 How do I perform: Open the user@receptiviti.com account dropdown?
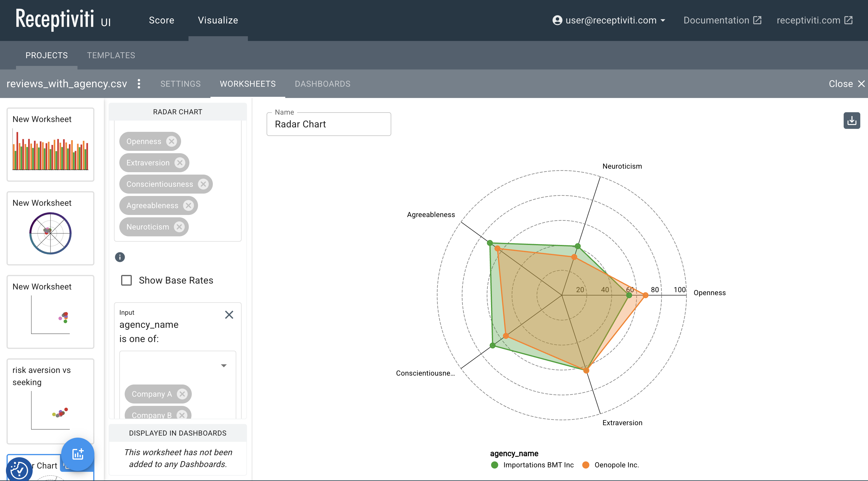pos(663,20)
